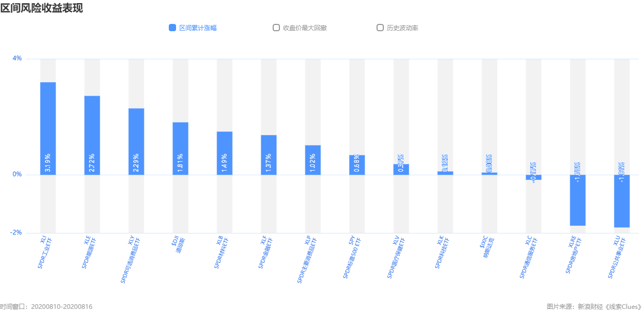
Task: Click the XLP bar showing 1.02%
Action: [313, 160]
